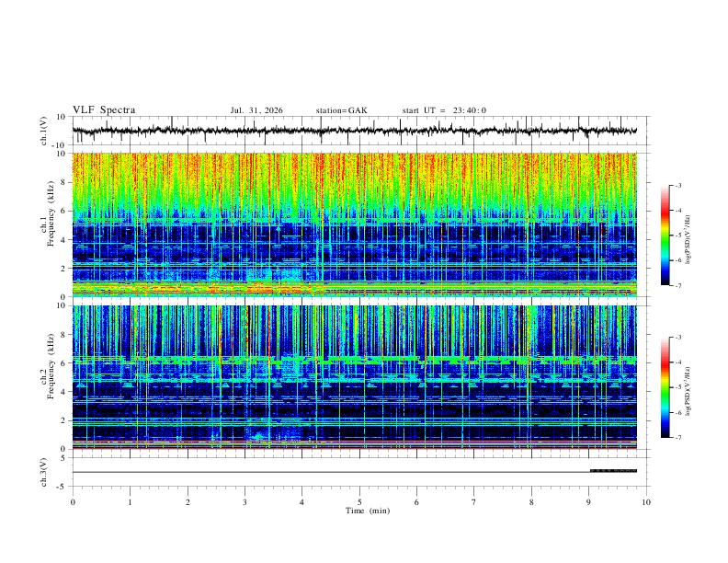Click the ch.2 Frequency (kHz) axis label
Screen dimensions: 728x563
click(51, 377)
